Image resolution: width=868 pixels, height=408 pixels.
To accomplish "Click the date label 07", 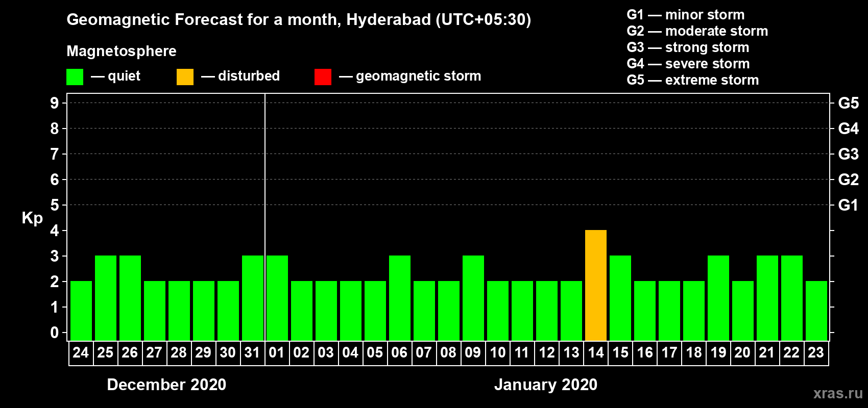I will coord(424,352).
